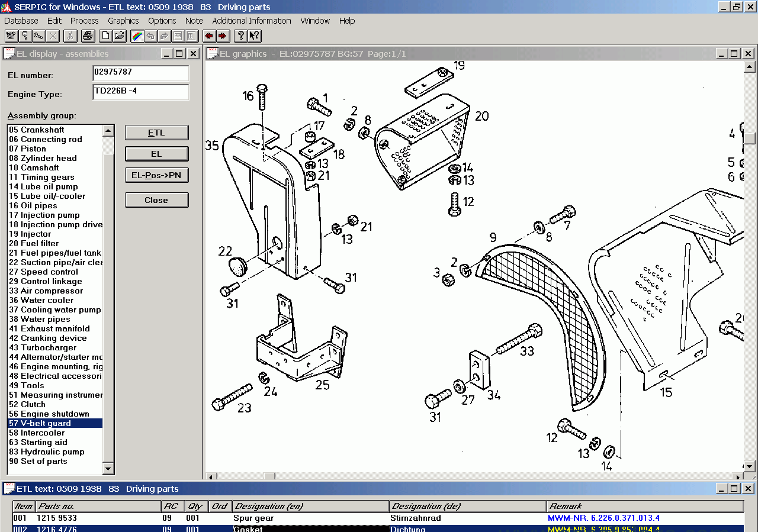This screenshot has width=758, height=532.
Task: Click the Undo arrow icon
Action: (150, 36)
